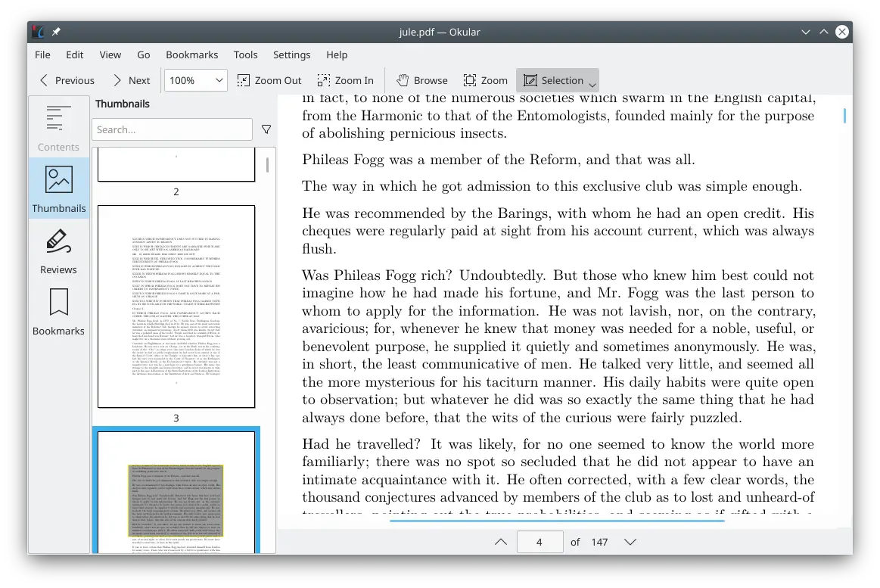Viewport: 880px width, 588px height.
Task: Click the thumbnails panel scrollbar handle
Action: tap(267, 164)
